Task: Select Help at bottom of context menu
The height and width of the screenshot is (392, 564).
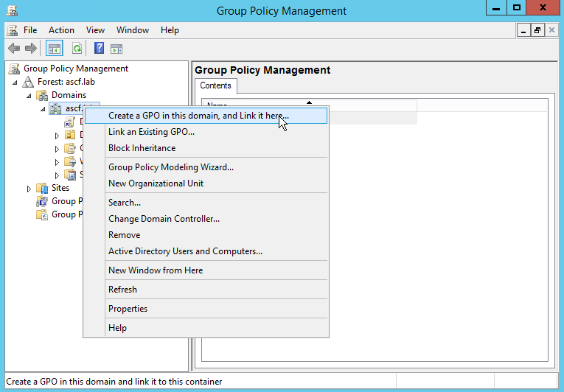Action: pos(206,328)
